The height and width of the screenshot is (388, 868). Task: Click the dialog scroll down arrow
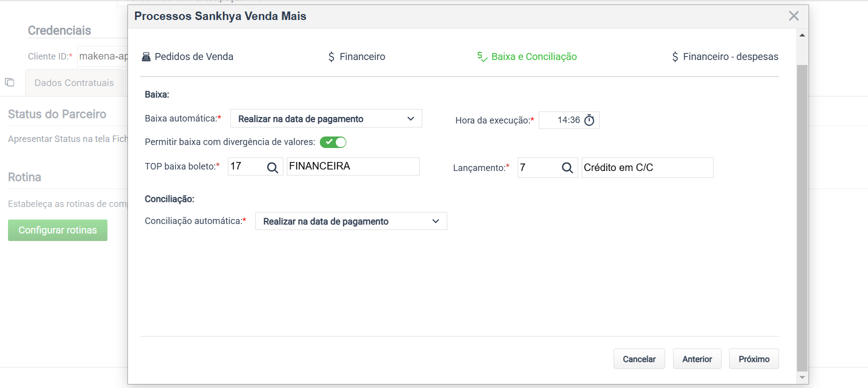click(x=802, y=377)
